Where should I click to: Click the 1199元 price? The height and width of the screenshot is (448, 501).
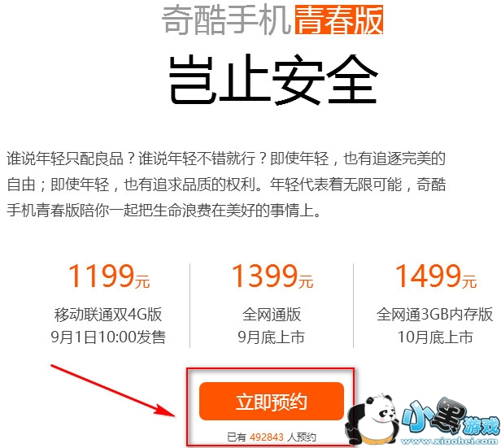coord(109,276)
